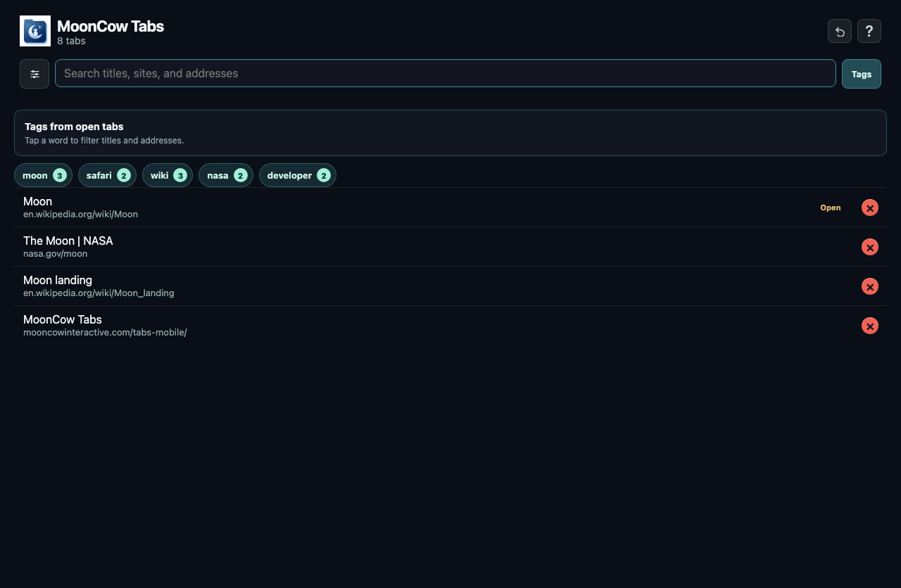Click the Tap a word to filter hint
The width and height of the screenshot is (901, 588).
[104, 141]
